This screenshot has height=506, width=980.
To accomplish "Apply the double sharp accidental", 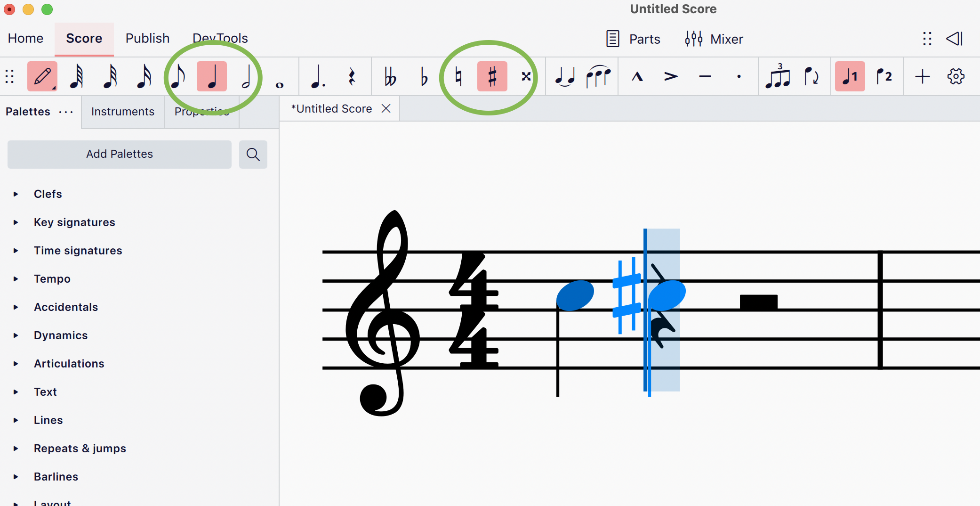I will click(x=526, y=76).
